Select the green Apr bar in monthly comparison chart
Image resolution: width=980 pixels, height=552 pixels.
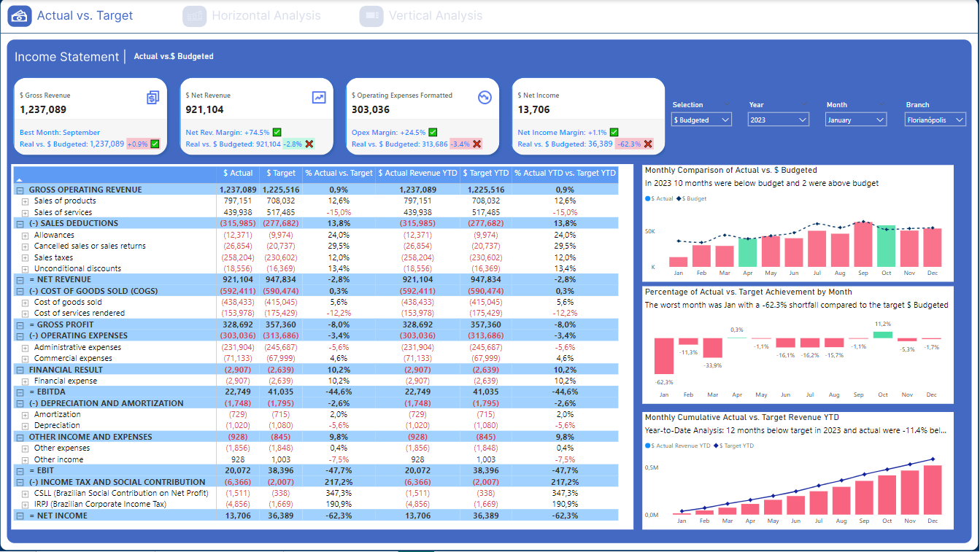point(747,252)
